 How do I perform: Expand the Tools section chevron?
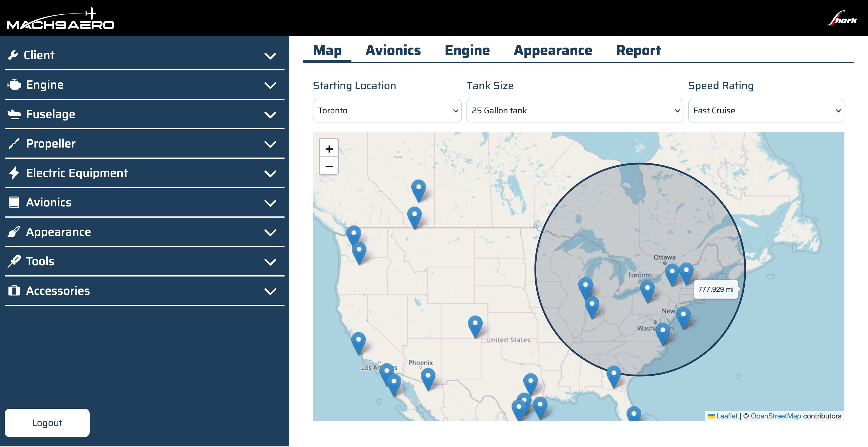[x=270, y=262]
